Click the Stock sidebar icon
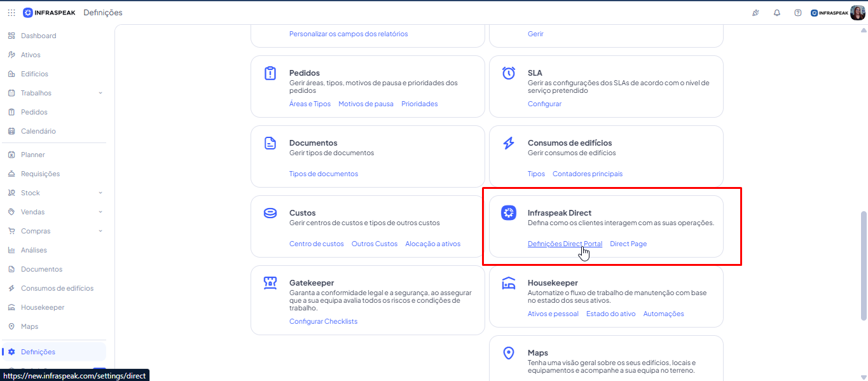Viewport: 868px width, 381px height. pyautogui.click(x=11, y=193)
